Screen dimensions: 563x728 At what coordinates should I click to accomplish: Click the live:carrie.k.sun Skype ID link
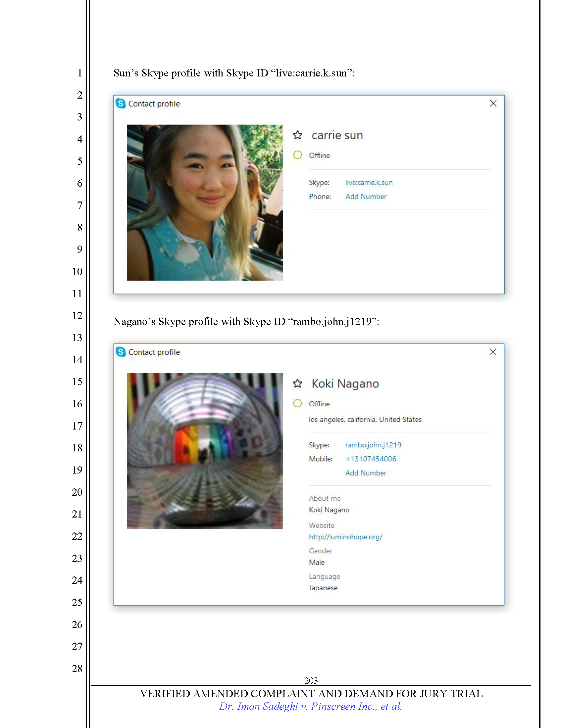(369, 183)
